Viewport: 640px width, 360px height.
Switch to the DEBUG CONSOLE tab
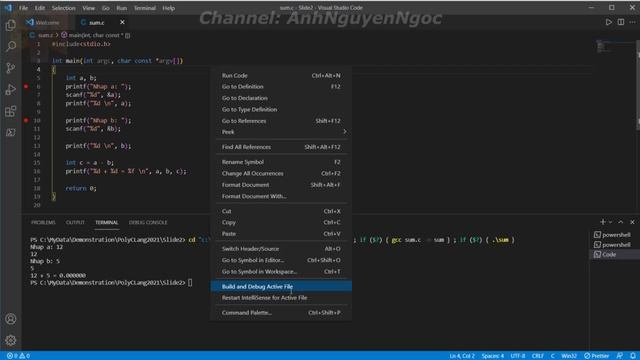pyautogui.click(x=148, y=222)
